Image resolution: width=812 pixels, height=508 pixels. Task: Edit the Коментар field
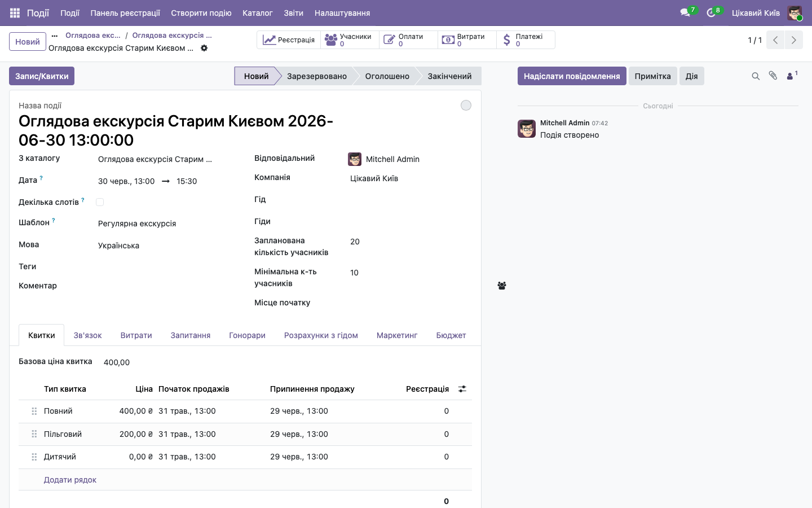pyautogui.click(x=166, y=286)
